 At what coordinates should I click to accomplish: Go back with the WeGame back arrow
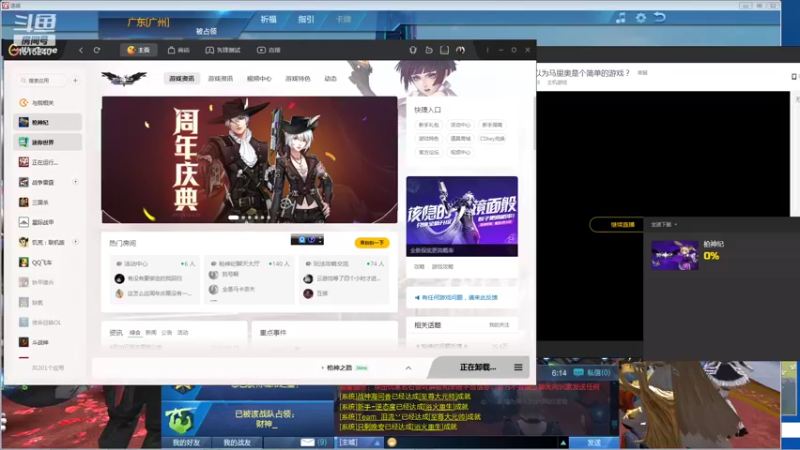[81, 50]
